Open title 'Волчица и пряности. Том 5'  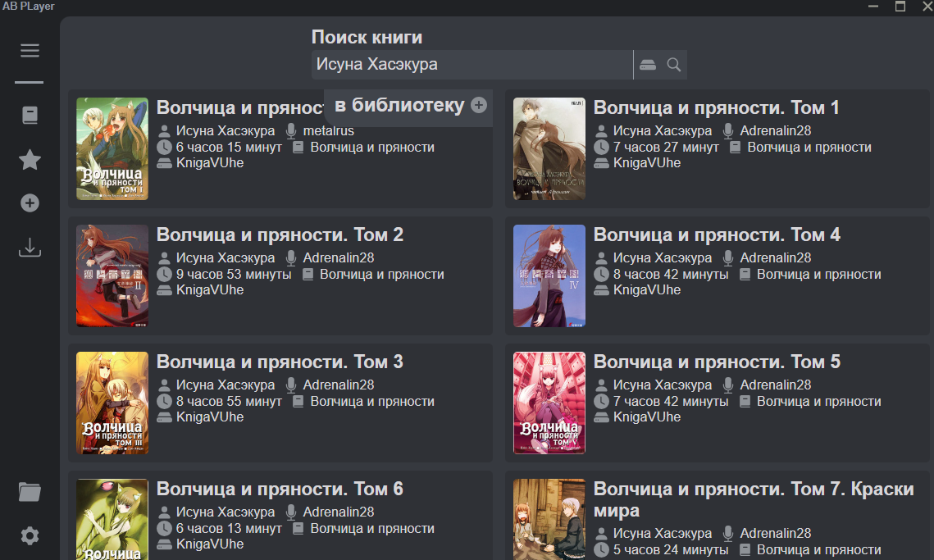pyautogui.click(x=717, y=362)
